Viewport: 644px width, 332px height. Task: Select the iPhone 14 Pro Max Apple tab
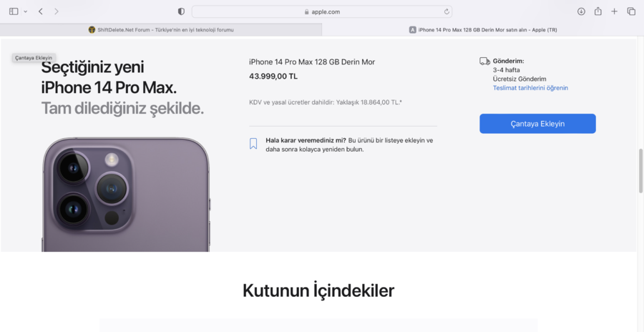pos(483,29)
